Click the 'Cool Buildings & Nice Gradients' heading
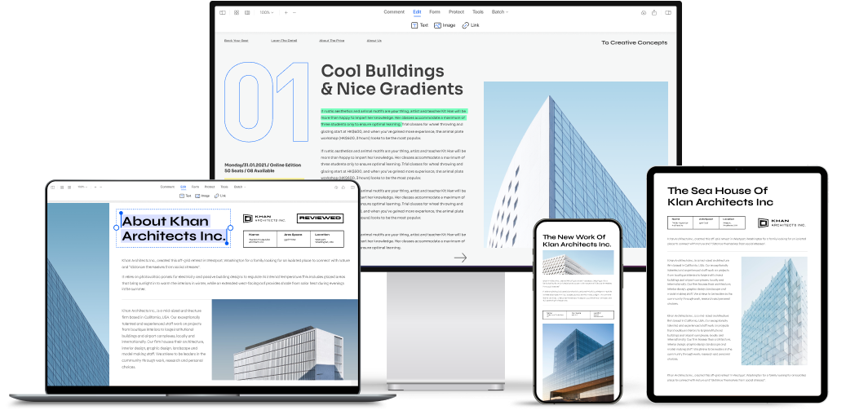This screenshot has height=410, width=868. [x=392, y=80]
